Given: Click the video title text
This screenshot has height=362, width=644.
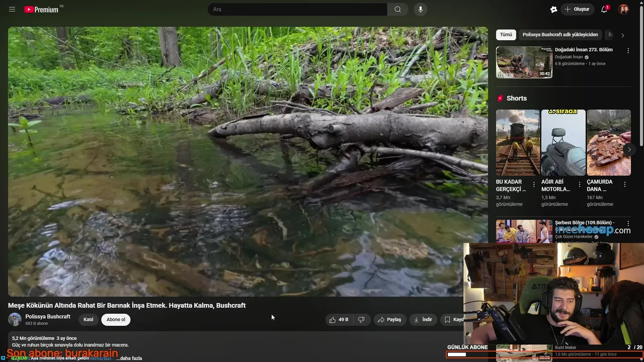Looking at the screenshot, I should click(x=127, y=305).
